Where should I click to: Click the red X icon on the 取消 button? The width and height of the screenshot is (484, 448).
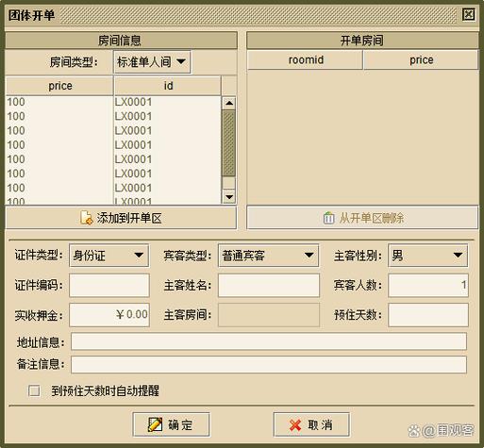coord(295,425)
